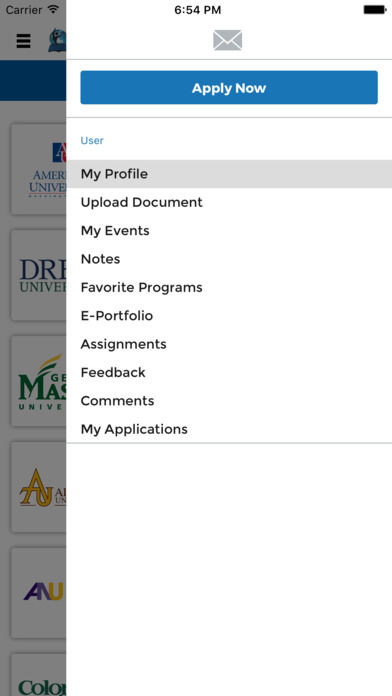Tap the purple ANU logo card
This screenshot has height=696, width=392.
39,593
